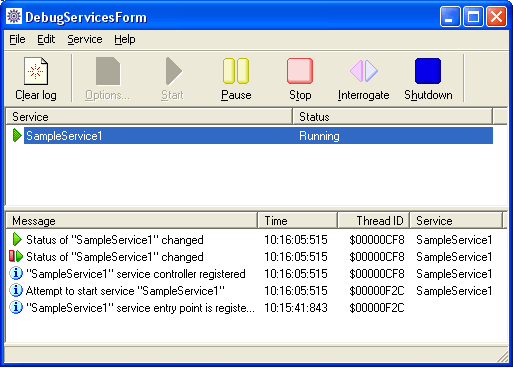Click thread ID $00000CF8 in controller registered row
The width and height of the screenshot is (513, 368).
[377, 274]
